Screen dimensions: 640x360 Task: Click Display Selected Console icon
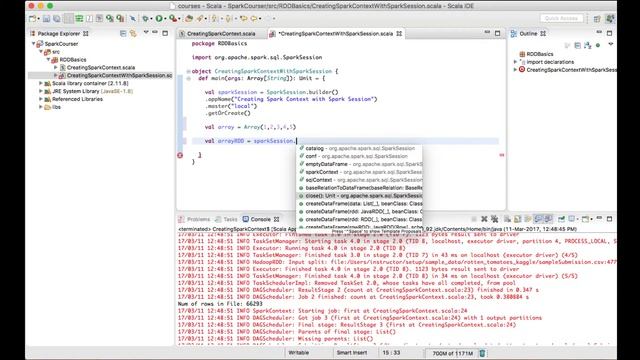(x=572, y=219)
